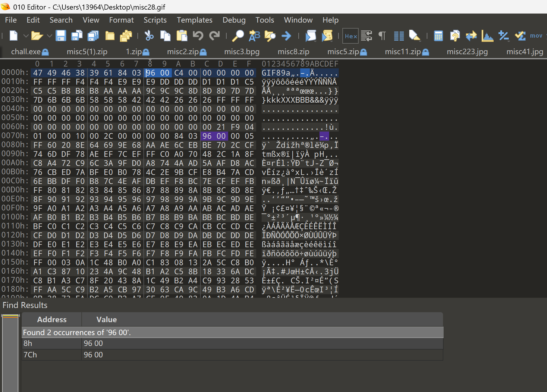Screen dimensions: 547x392
Task: Open Replace with the AB icon
Action: click(254, 36)
